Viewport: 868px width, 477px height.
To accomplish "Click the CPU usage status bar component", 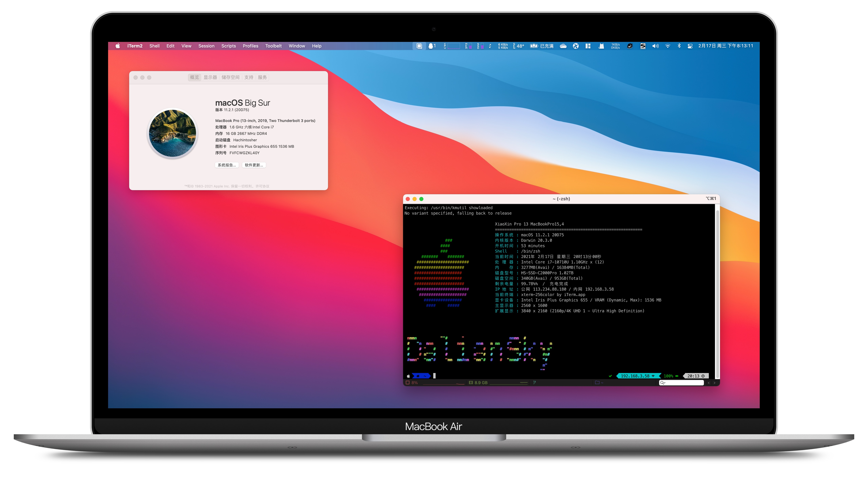I will click(x=412, y=383).
